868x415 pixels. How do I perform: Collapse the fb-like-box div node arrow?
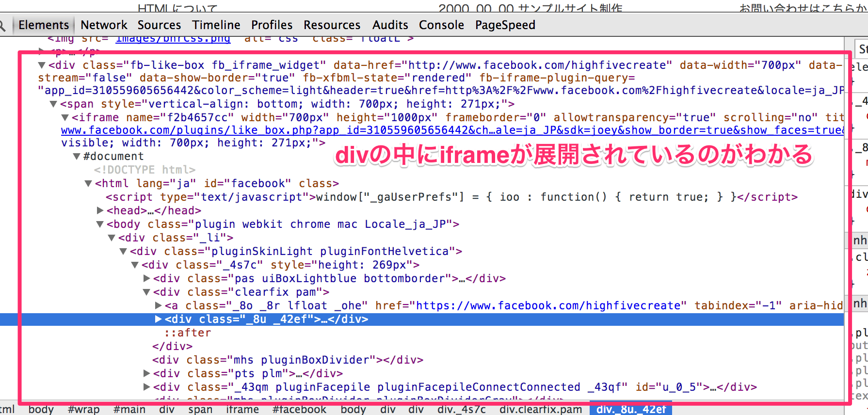coord(42,65)
